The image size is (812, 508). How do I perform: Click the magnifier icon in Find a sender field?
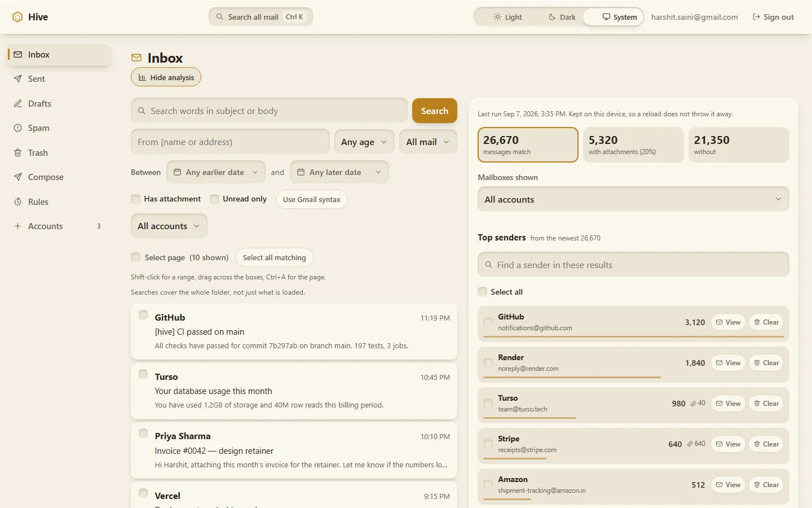click(488, 265)
